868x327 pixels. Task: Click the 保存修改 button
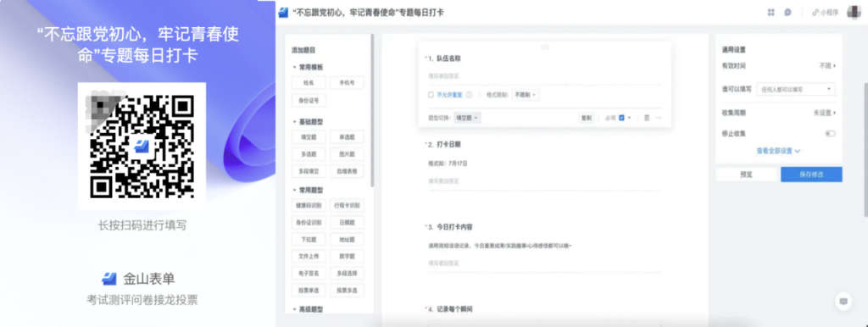point(811,175)
